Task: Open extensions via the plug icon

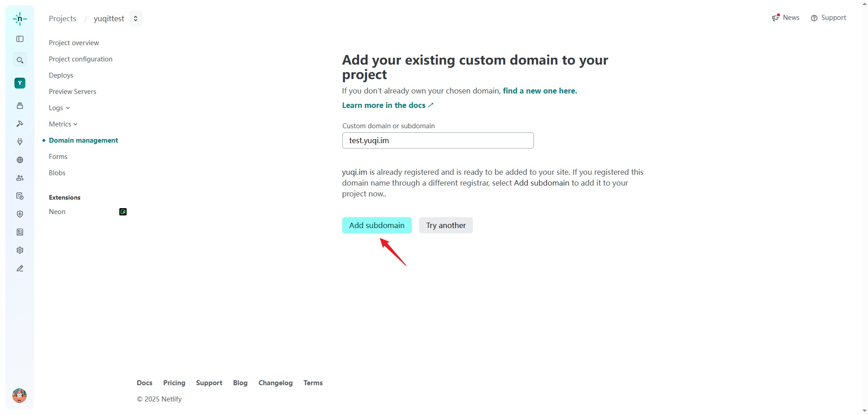Action: click(x=20, y=142)
